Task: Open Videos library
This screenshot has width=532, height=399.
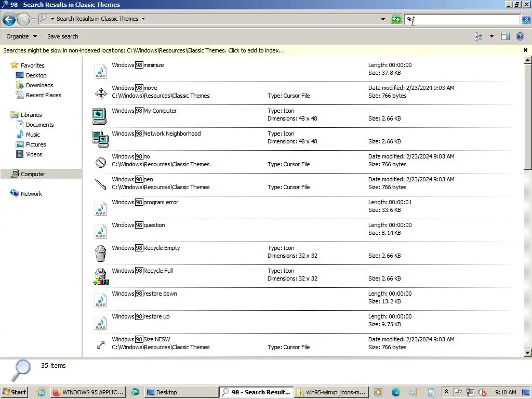Action: tap(34, 154)
